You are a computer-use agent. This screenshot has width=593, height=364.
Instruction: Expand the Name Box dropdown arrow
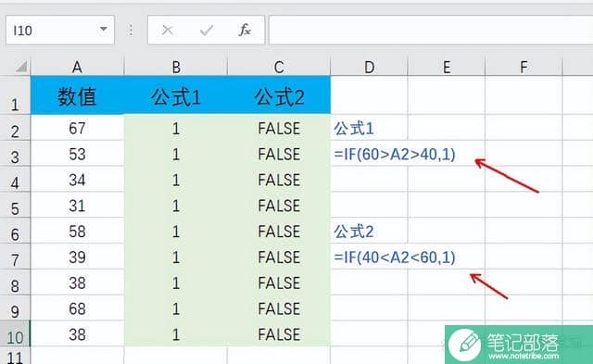103,30
